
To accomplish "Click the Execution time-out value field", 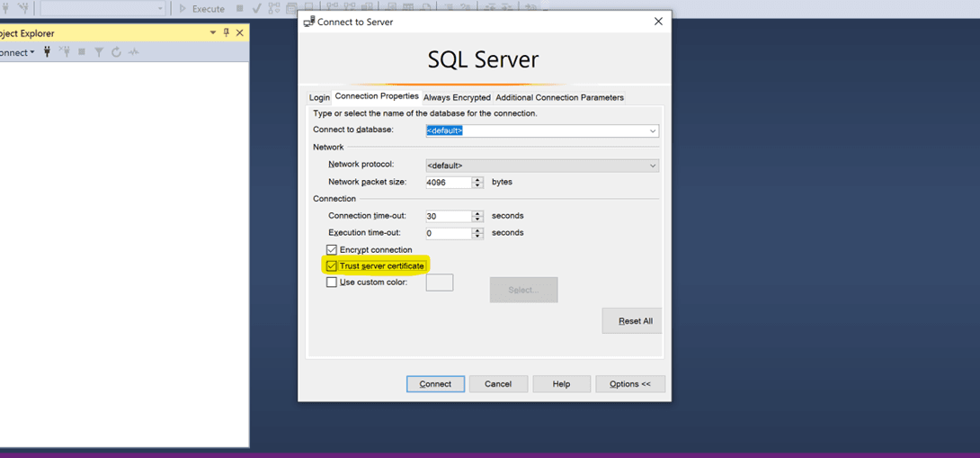I will click(x=448, y=233).
